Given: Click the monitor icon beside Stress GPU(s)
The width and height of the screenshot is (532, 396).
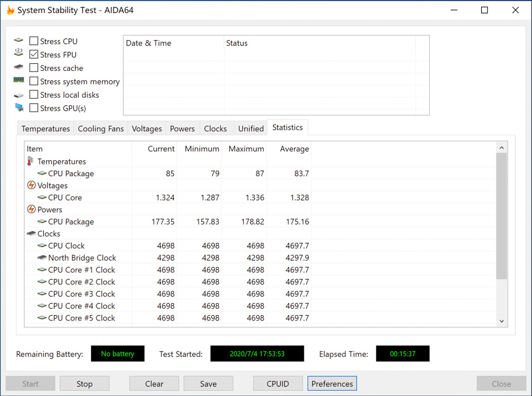Looking at the screenshot, I should 19,108.
